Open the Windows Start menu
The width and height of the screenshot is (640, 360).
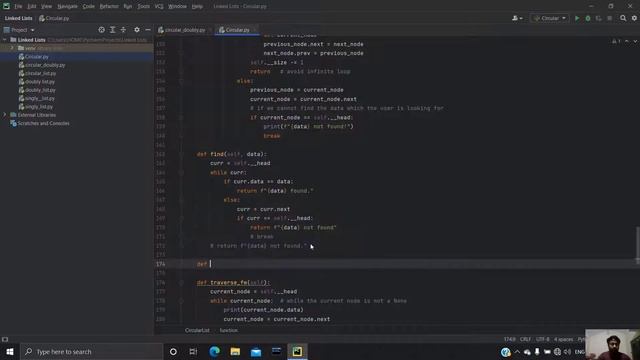pyautogui.click(x=9, y=351)
